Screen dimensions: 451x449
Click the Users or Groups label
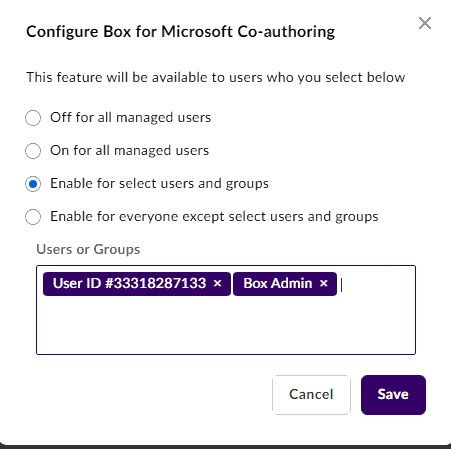(x=88, y=249)
